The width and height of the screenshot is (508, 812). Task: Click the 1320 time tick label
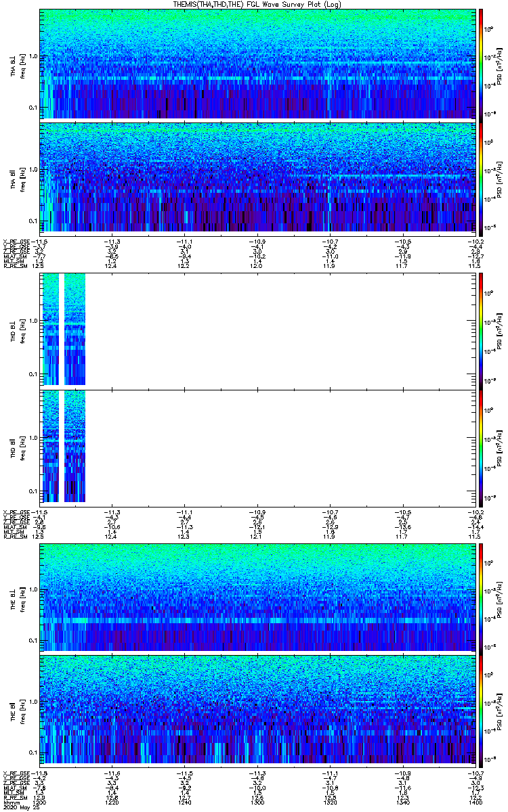(329, 802)
